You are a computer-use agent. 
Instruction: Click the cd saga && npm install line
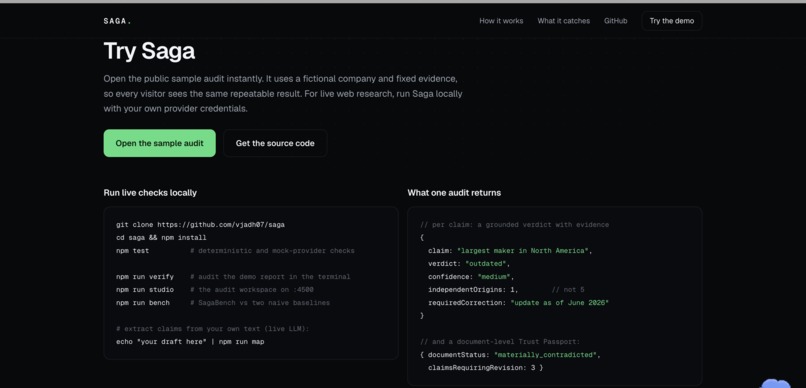click(x=161, y=237)
